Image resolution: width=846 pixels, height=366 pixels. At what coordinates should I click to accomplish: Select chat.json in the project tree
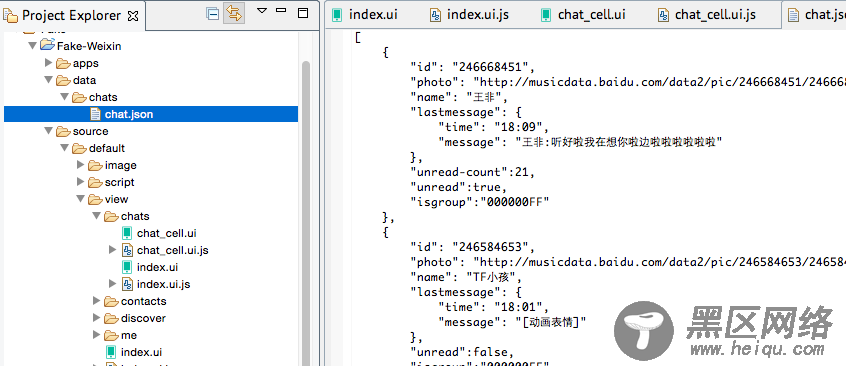tap(129, 114)
